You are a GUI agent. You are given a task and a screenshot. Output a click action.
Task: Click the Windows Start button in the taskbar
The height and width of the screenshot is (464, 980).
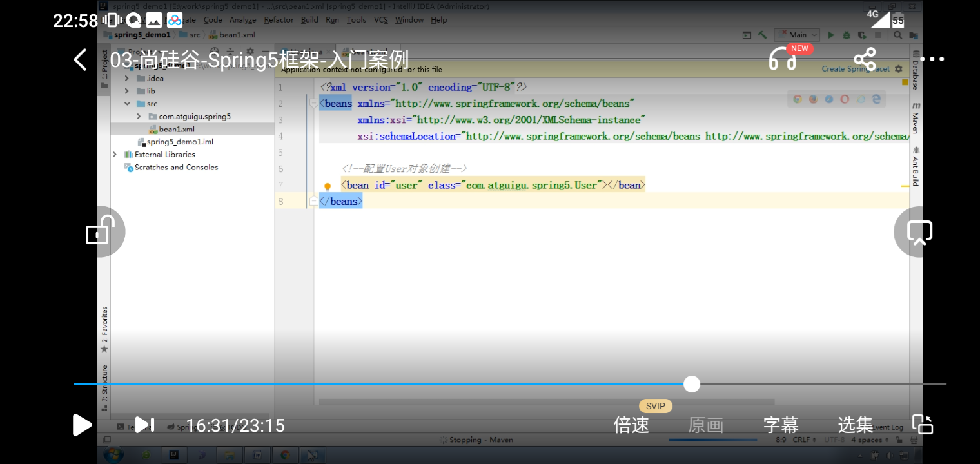112,455
